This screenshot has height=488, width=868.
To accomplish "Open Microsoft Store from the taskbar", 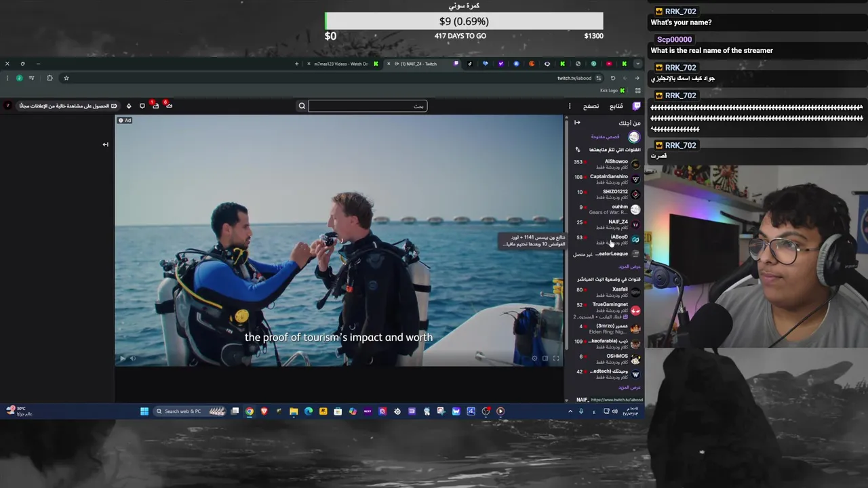I will click(338, 411).
